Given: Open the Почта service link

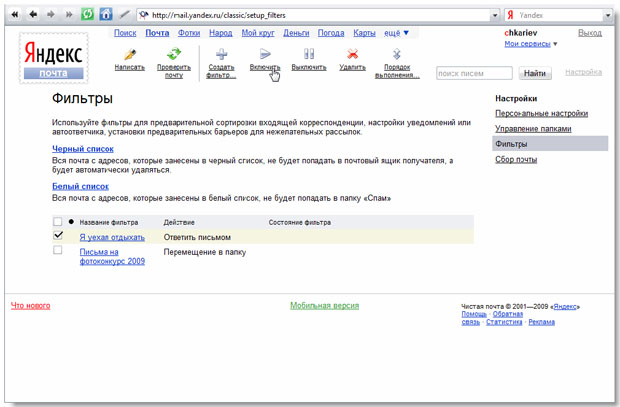Looking at the screenshot, I should (157, 33).
